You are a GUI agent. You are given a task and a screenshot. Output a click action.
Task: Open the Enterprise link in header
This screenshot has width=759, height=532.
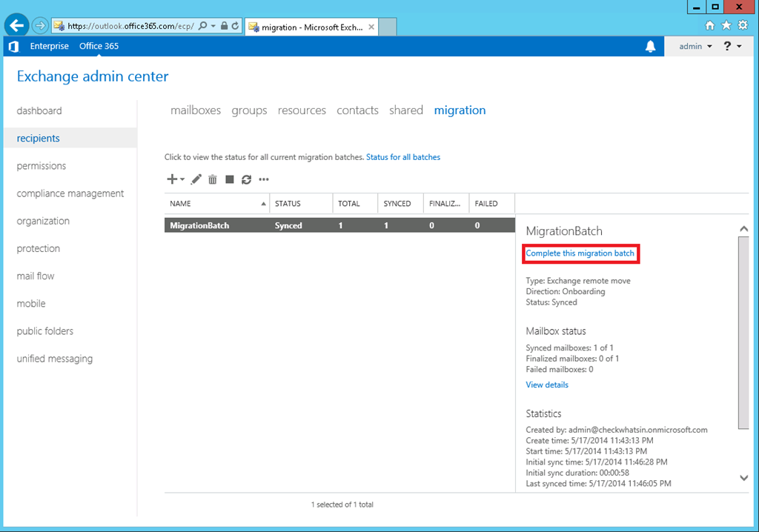click(50, 46)
